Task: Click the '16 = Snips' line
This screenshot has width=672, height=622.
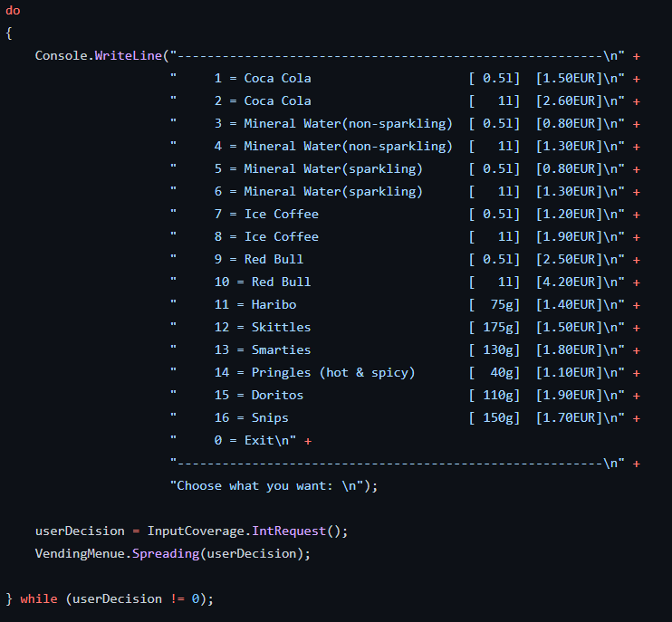Action: tap(252, 417)
